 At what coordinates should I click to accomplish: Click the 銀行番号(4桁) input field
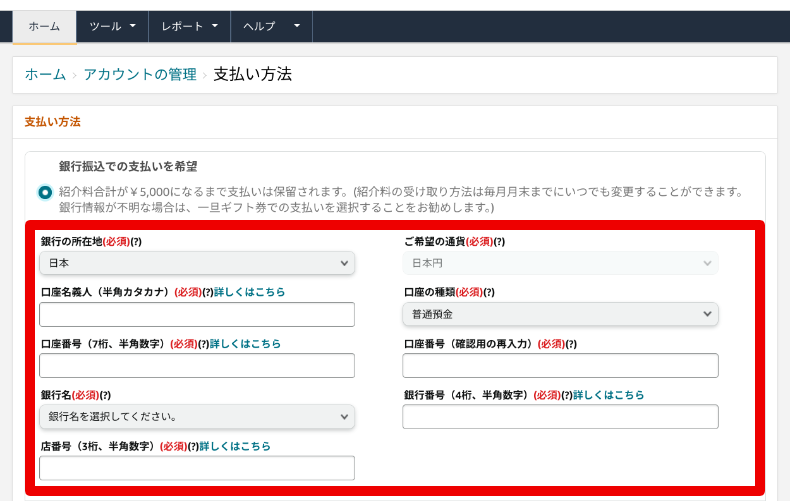click(x=560, y=417)
